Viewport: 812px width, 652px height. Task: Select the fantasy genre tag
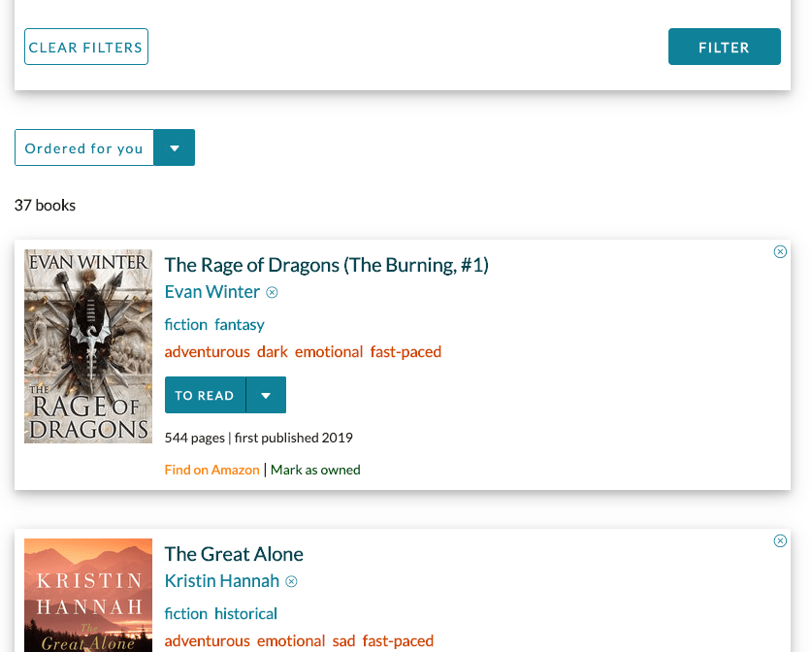pos(240,325)
